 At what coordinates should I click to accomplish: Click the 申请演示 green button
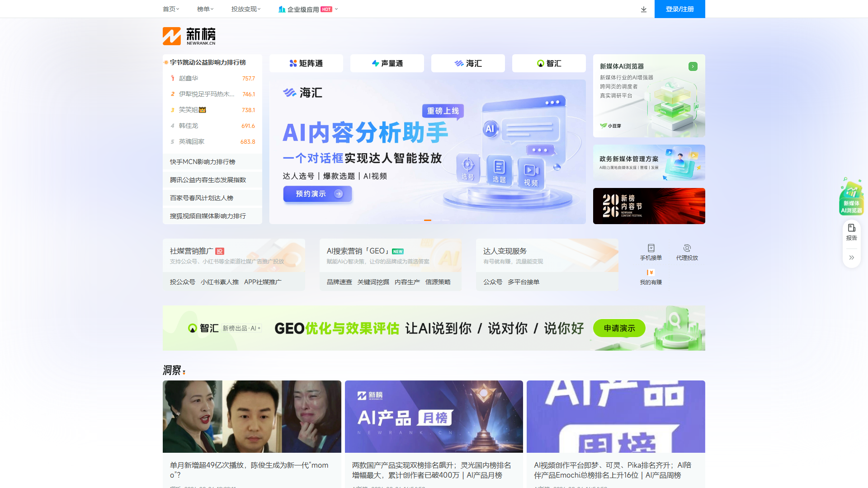click(x=619, y=328)
